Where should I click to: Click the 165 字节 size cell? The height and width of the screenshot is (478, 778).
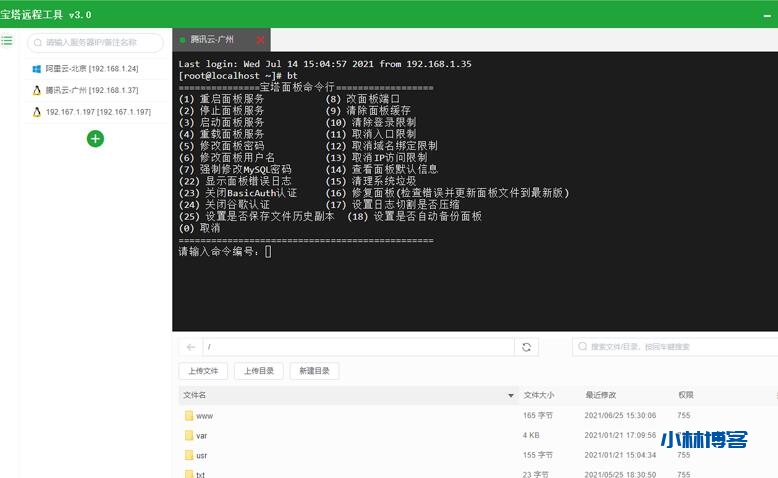[x=538, y=415]
